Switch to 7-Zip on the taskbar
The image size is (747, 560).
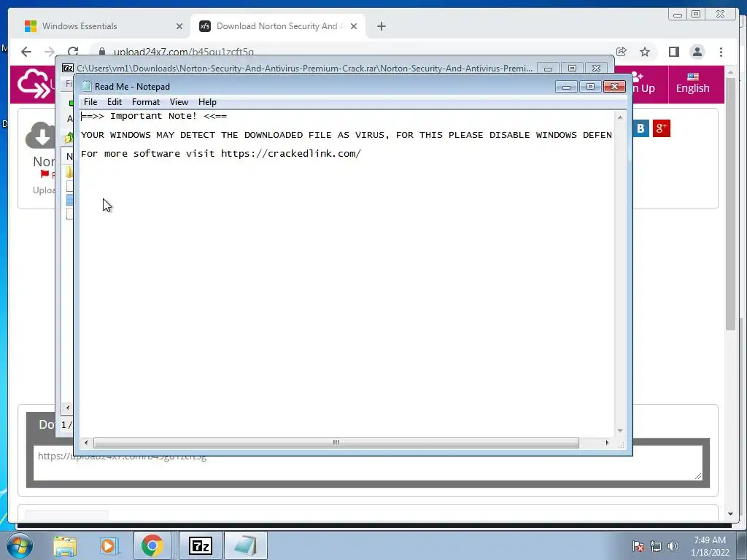200,545
